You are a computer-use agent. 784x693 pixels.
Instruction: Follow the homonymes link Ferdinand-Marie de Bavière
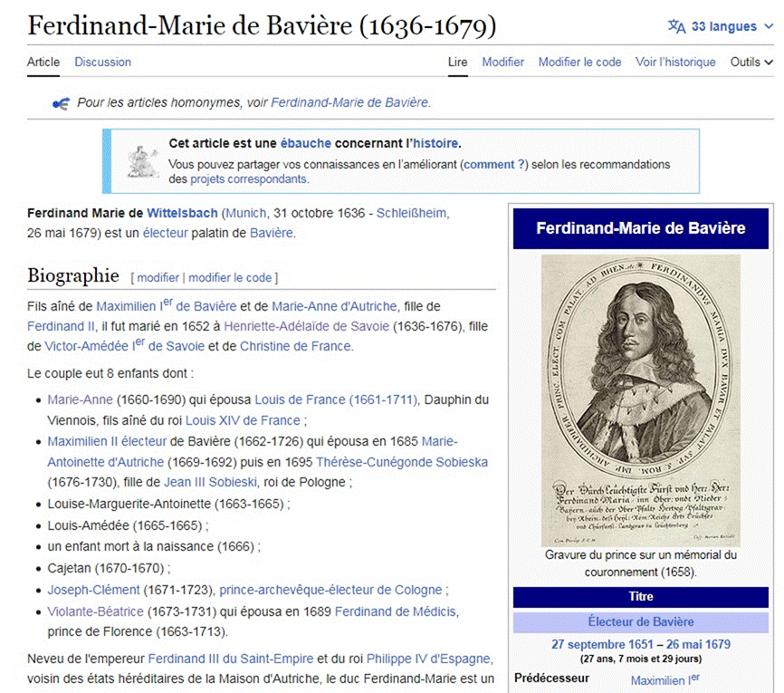point(349,102)
